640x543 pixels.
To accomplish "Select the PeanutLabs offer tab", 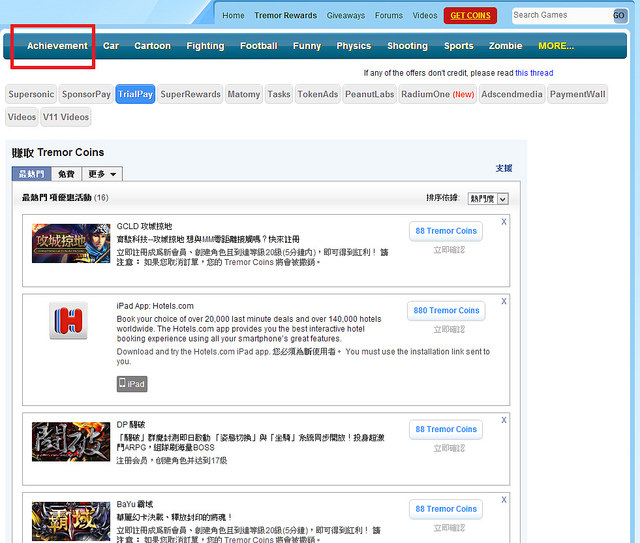I will (370, 94).
